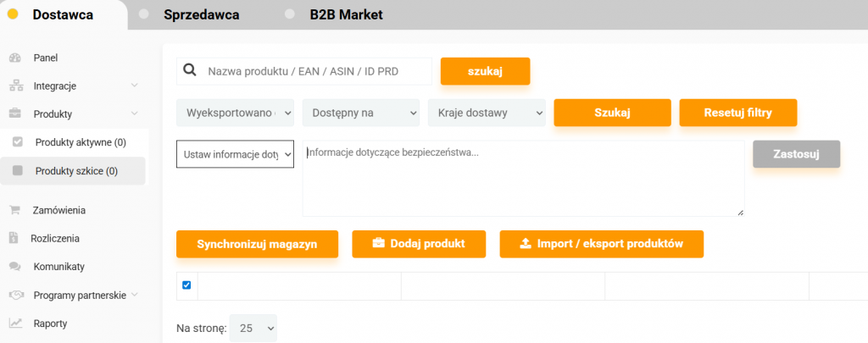Click the Rozliczenia document icon

(15, 238)
